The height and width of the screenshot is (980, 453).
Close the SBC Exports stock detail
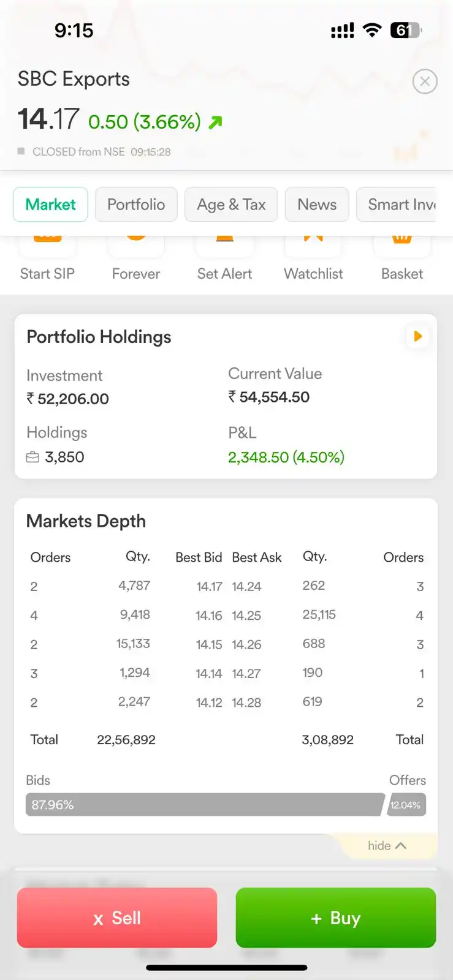tap(425, 81)
